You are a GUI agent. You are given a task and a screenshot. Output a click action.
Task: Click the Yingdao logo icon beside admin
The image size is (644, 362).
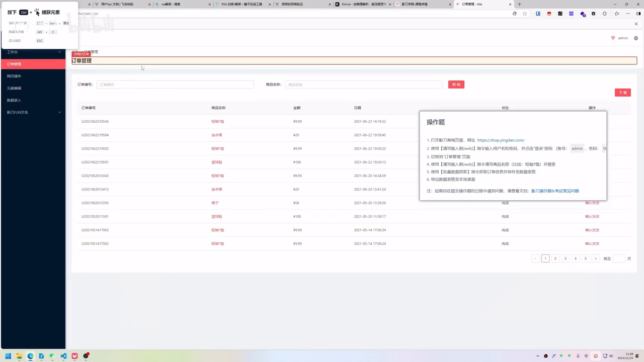pos(613,38)
